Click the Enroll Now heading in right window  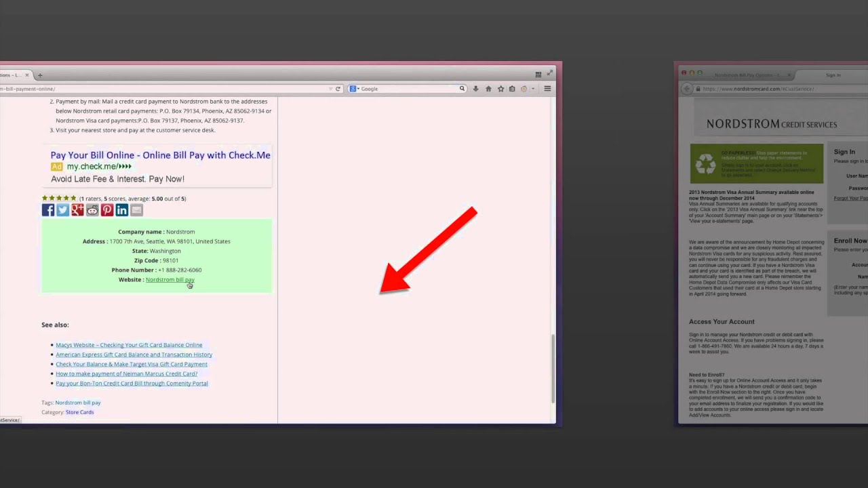coord(850,241)
